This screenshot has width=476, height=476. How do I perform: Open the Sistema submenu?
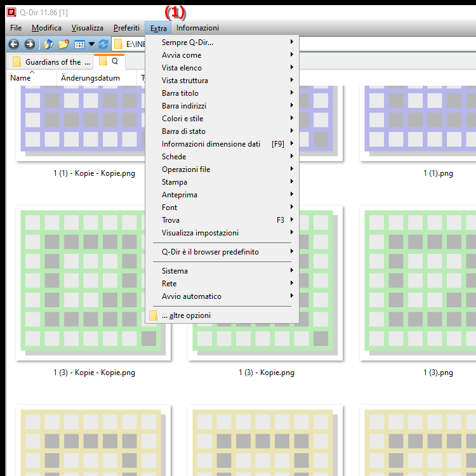[222, 271]
